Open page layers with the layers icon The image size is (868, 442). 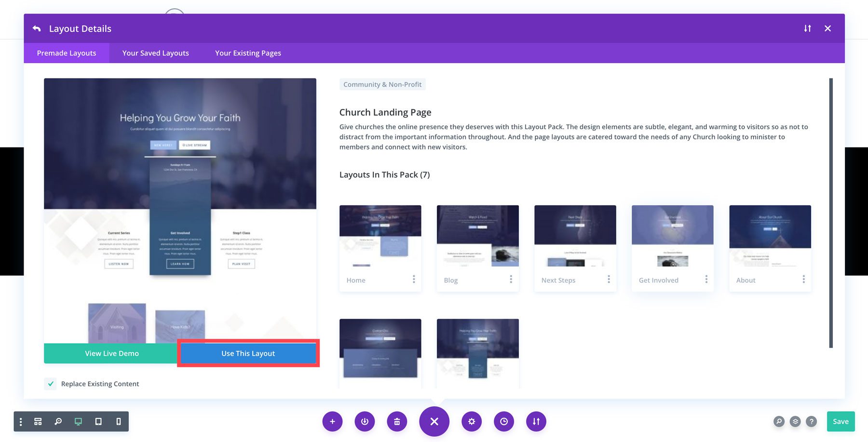click(795, 421)
